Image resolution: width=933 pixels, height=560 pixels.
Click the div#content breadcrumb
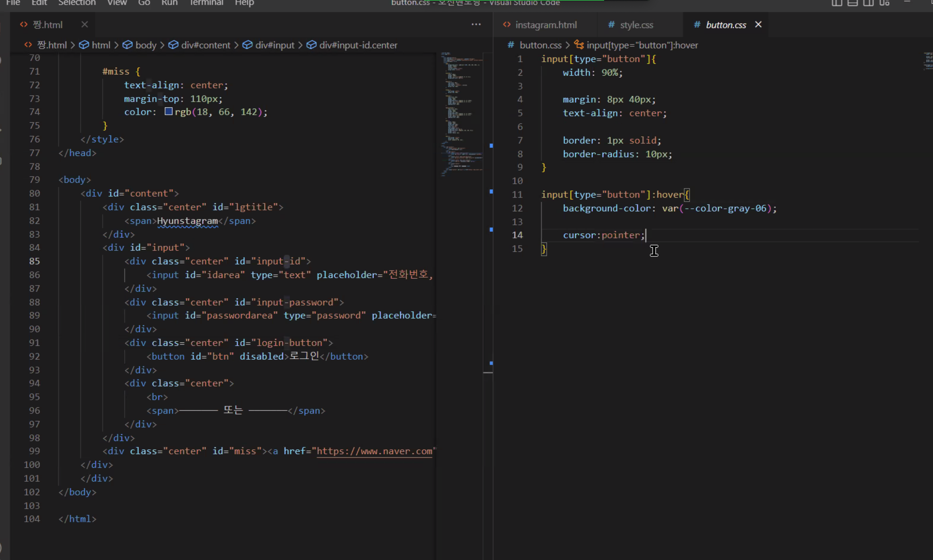[x=205, y=45]
